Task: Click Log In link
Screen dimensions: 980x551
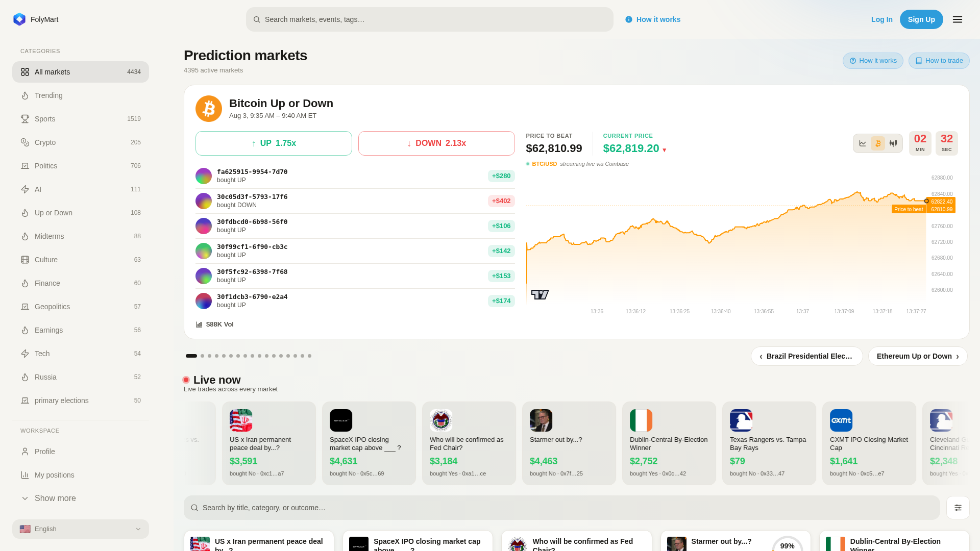Action: point(881,19)
